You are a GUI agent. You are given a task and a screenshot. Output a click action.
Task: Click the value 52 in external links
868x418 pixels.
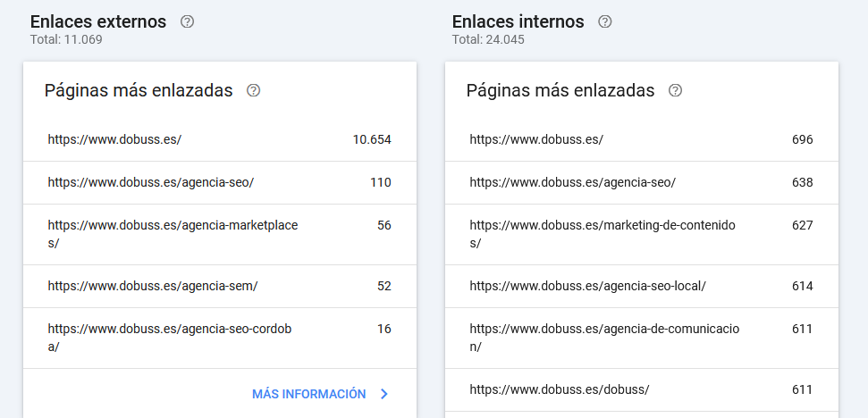click(384, 287)
